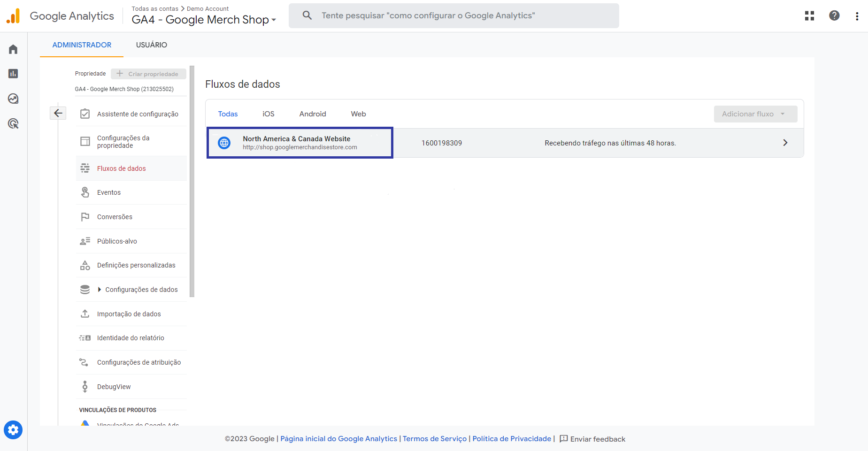Screen dimensions: 868x451
Task: Click the Importação de dados upload icon
Action: (x=85, y=313)
